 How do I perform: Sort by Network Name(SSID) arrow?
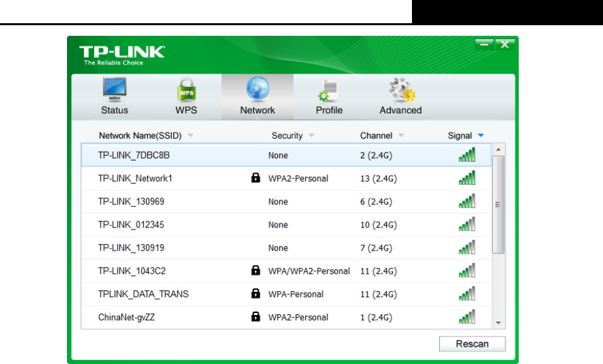[190, 135]
